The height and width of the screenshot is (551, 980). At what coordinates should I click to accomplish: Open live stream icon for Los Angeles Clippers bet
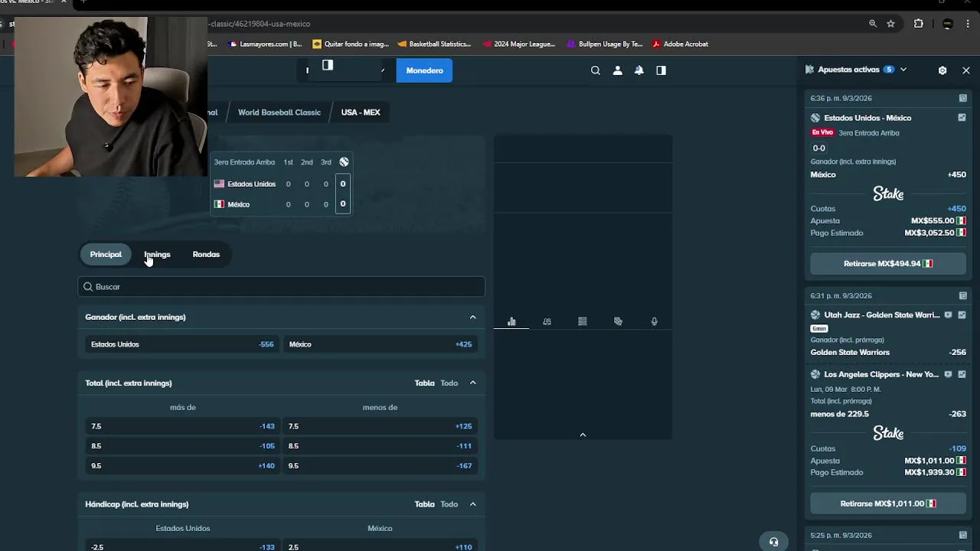pyautogui.click(x=949, y=374)
